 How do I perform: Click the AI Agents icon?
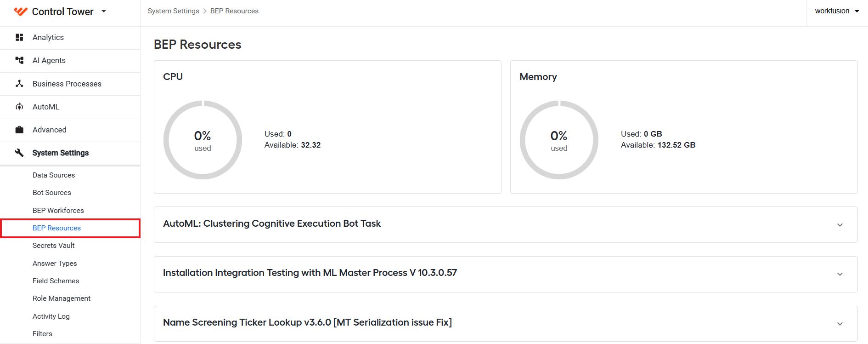19,60
